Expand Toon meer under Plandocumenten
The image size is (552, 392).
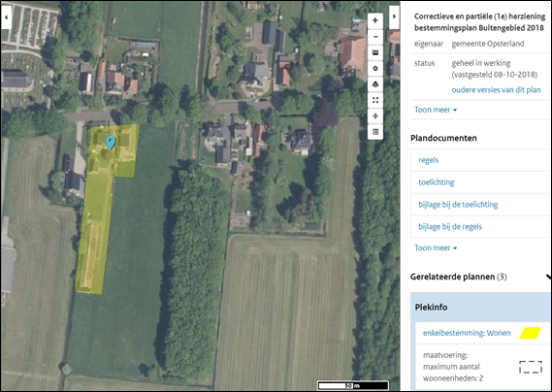[436, 248]
